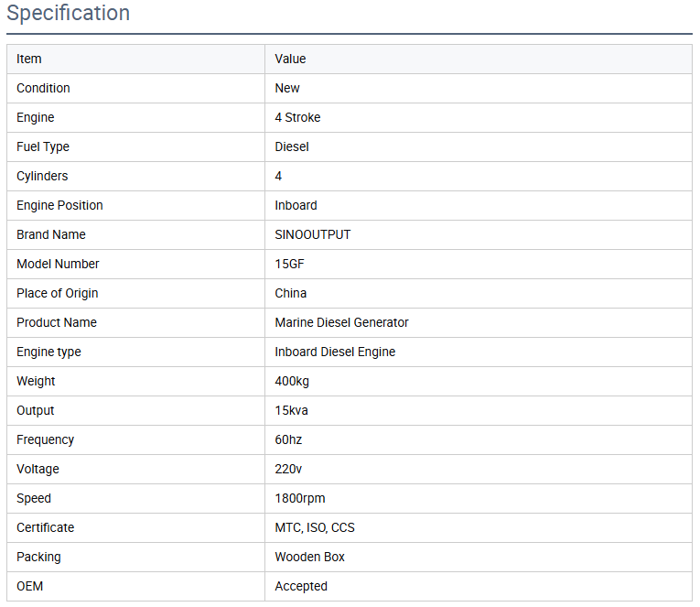Click the MTC, ISO, CCS certificate value
Image resolution: width=700 pixels, height=607 pixels.
coord(315,527)
